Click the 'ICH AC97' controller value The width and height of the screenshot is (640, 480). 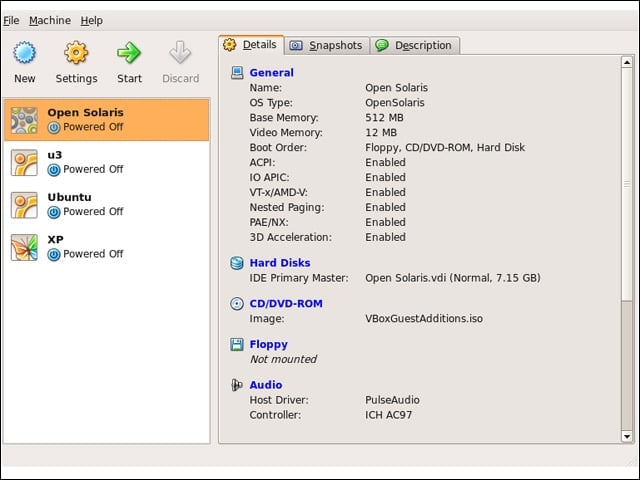(x=388, y=415)
